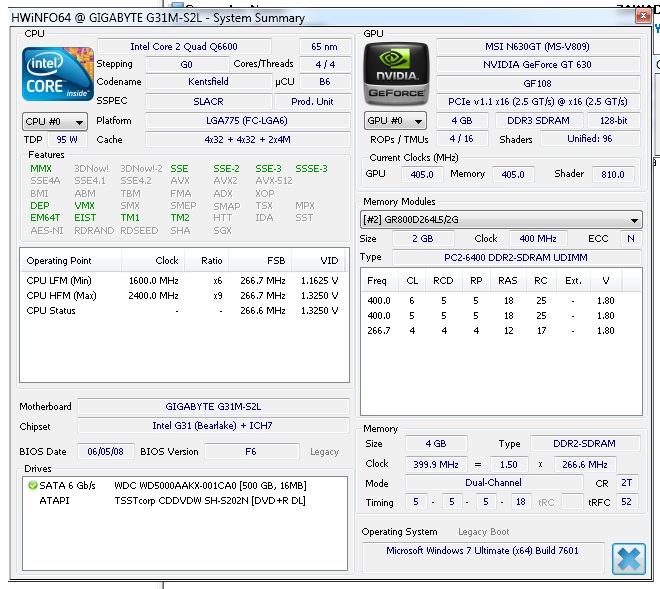Viewport: 660px width, 589px height.
Task: Click the GF108 GPU codename field
Action: pos(538,83)
